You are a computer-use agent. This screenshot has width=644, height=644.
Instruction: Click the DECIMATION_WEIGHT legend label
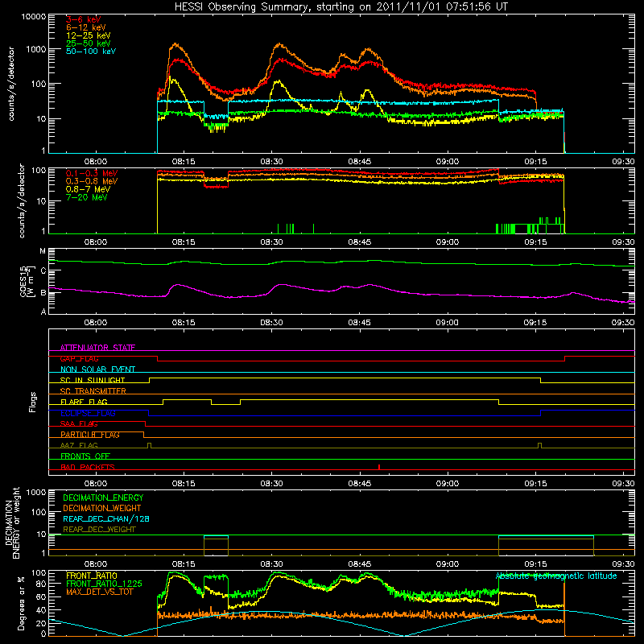(102, 508)
